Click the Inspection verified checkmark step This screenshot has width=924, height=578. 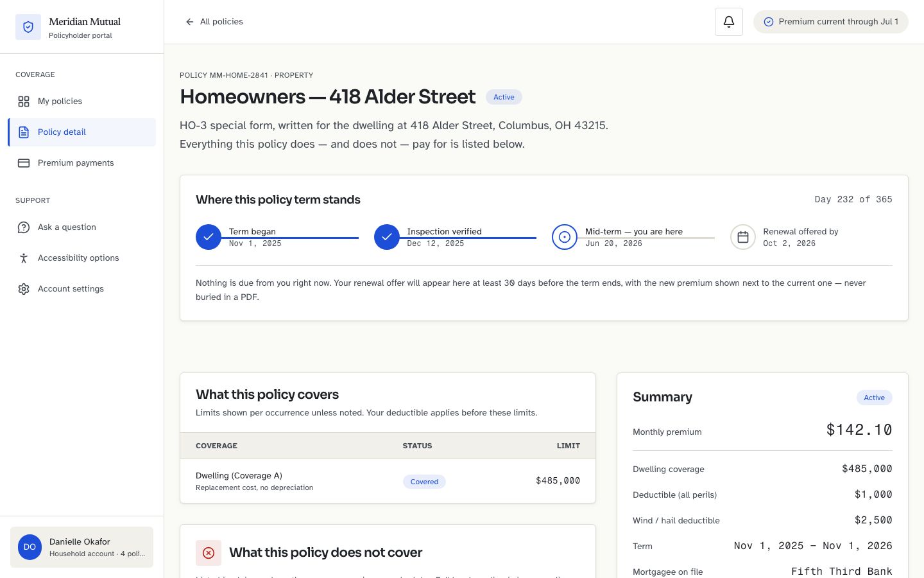pos(387,237)
